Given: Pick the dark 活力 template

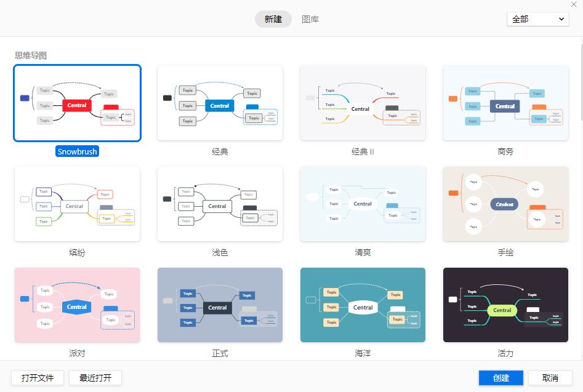Looking at the screenshot, I should (x=505, y=305).
